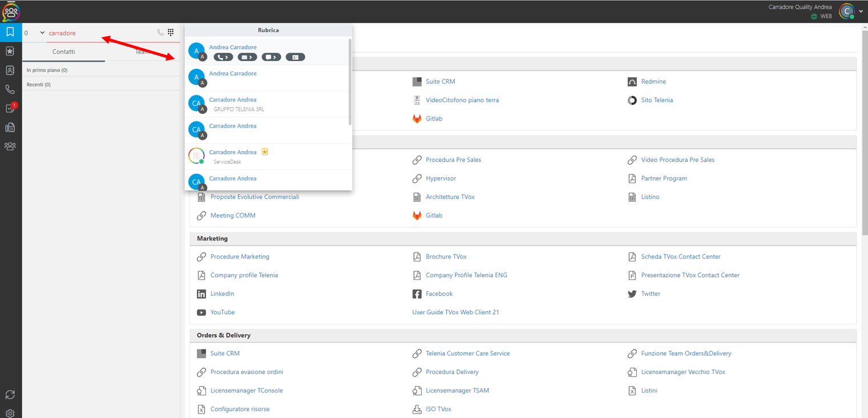Open Company Profile Telenia ENG link

click(x=466, y=275)
